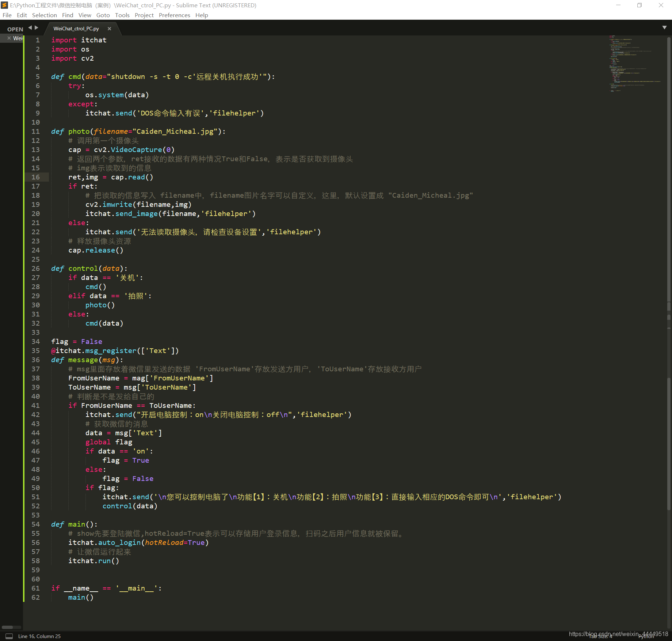This screenshot has width=672, height=641.
Task: Jump using the code minimap
Action: pyautogui.click(x=635, y=63)
